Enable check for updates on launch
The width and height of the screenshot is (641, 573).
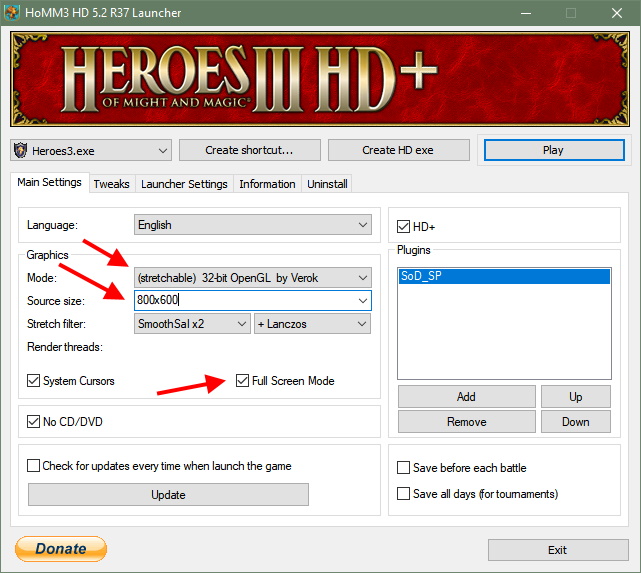click(33, 466)
